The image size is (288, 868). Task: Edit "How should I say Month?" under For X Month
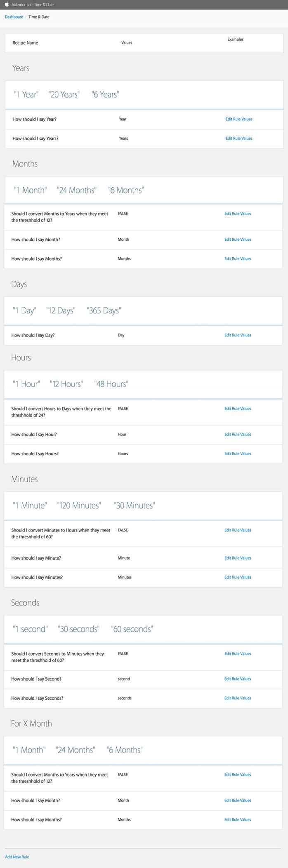click(238, 800)
